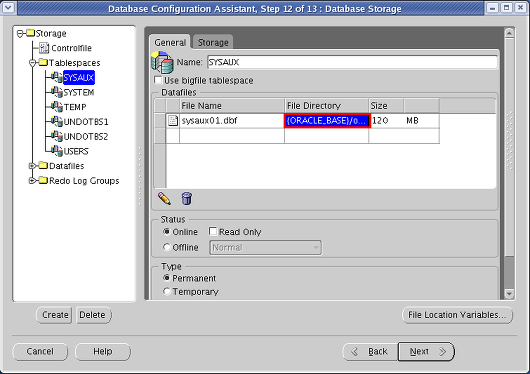Click the Controlfile icon in tree

pyautogui.click(x=44, y=48)
